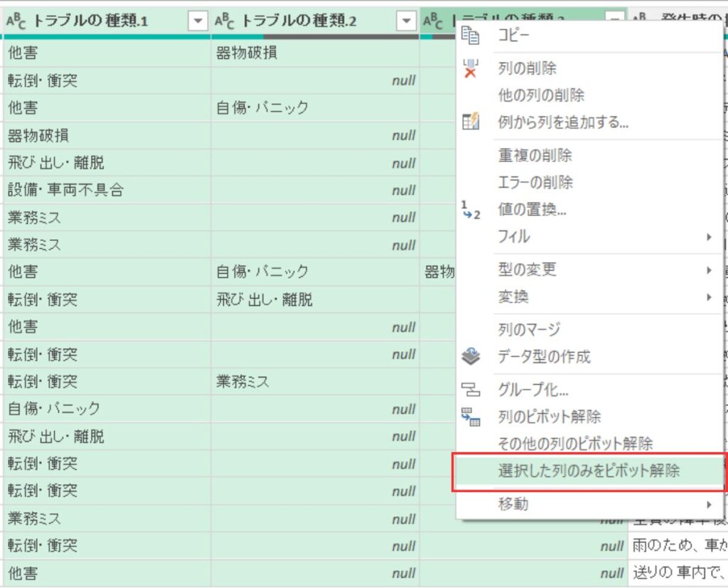Expand the 移動 submenu arrow
Viewport: 728px width, 588px height.
tap(709, 504)
